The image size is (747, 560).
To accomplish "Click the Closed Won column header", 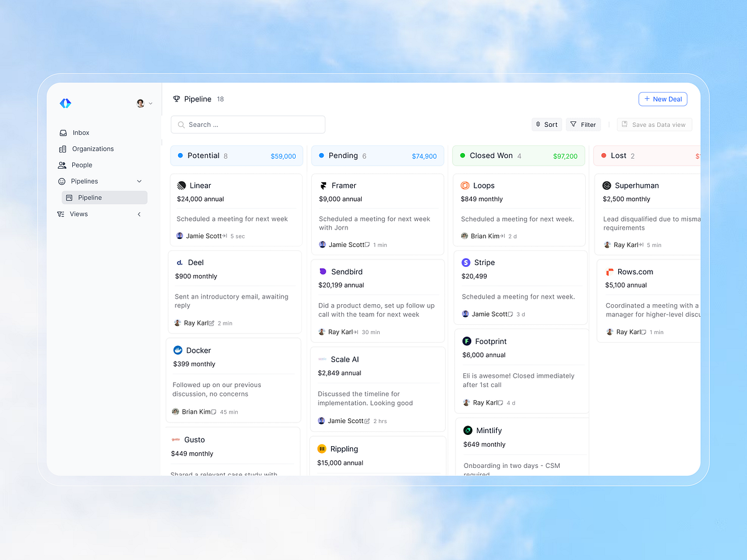I will coord(519,156).
